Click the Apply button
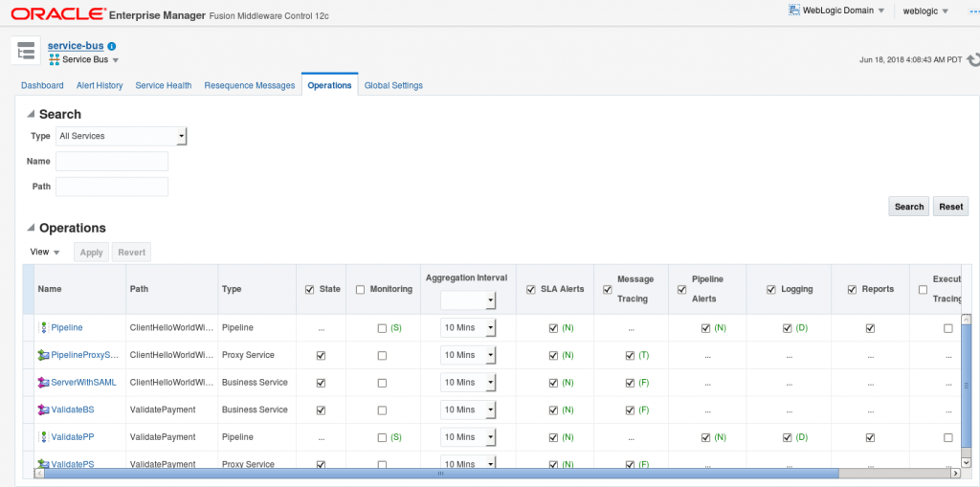This screenshot has height=487, width=980. [x=91, y=253]
